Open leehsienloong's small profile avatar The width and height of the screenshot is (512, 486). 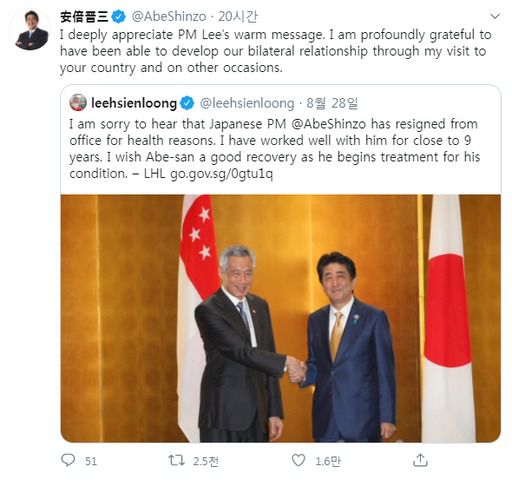click(x=78, y=102)
